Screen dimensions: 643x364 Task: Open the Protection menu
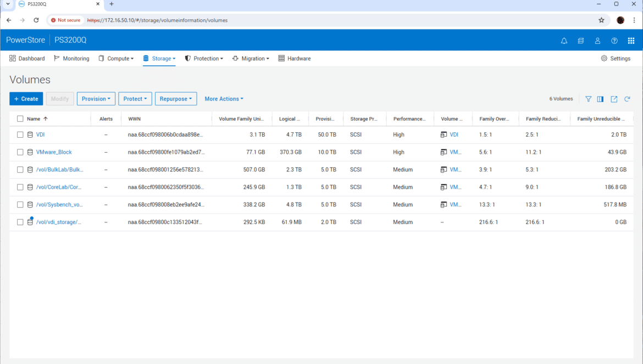tap(204, 59)
